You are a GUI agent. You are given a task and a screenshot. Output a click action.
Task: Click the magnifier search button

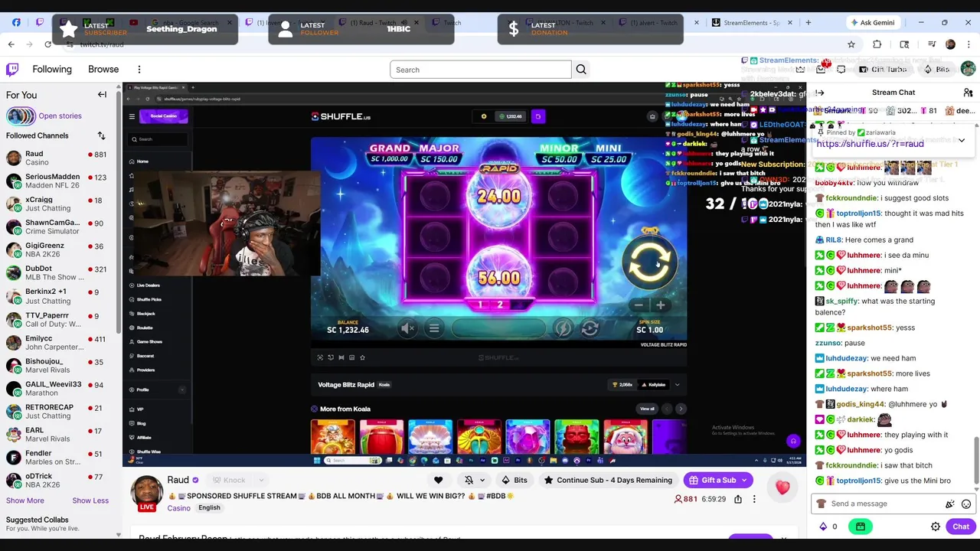click(x=581, y=70)
